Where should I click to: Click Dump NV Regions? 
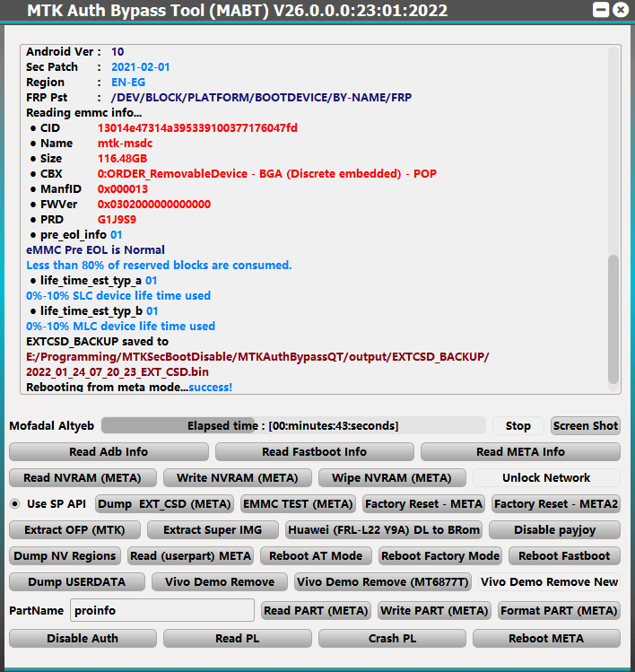[x=65, y=556]
